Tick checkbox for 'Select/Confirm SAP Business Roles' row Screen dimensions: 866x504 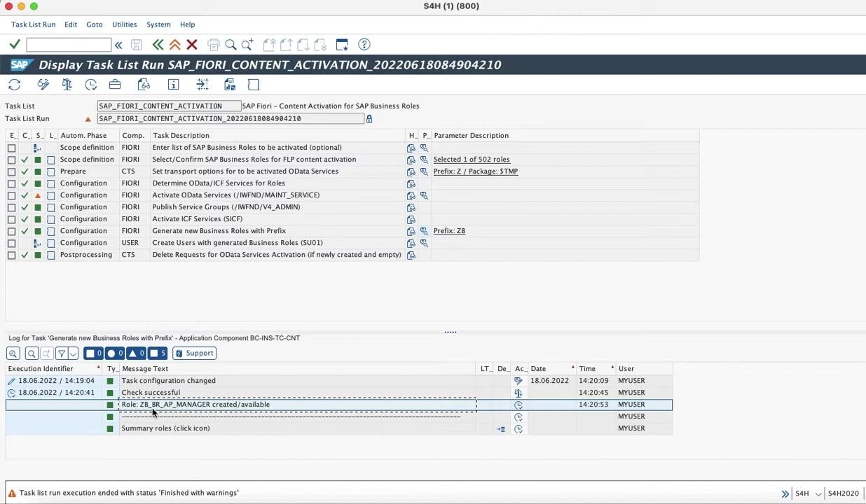click(x=11, y=160)
